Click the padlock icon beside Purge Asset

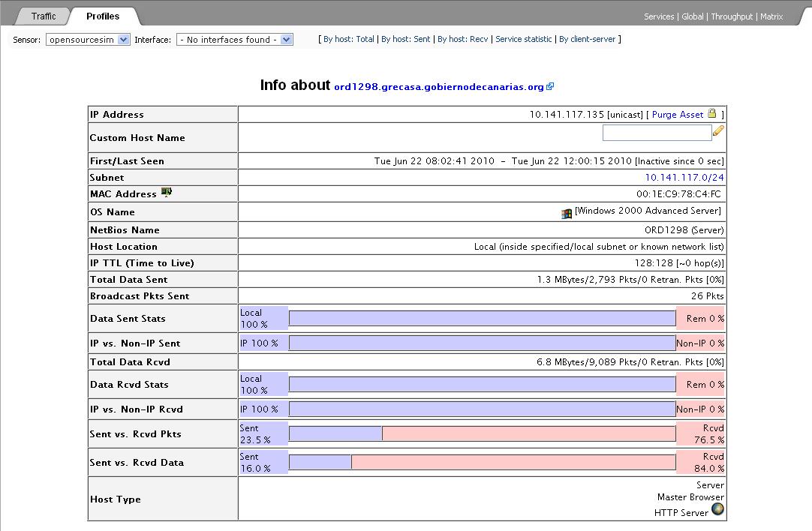(712, 114)
